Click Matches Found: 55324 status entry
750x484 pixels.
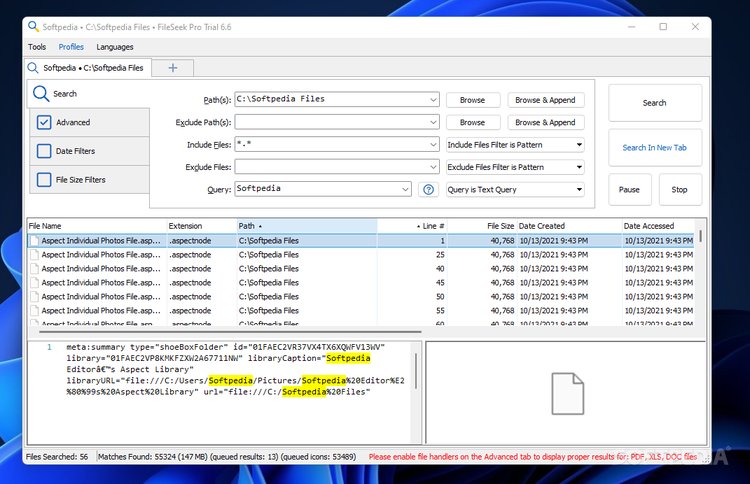[227, 457]
